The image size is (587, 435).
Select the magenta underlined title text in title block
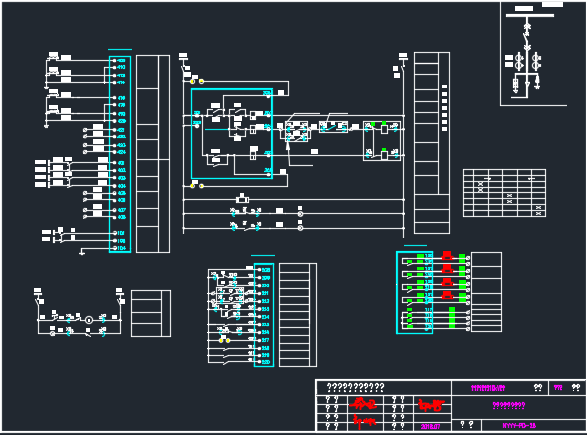(x=508, y=405)
